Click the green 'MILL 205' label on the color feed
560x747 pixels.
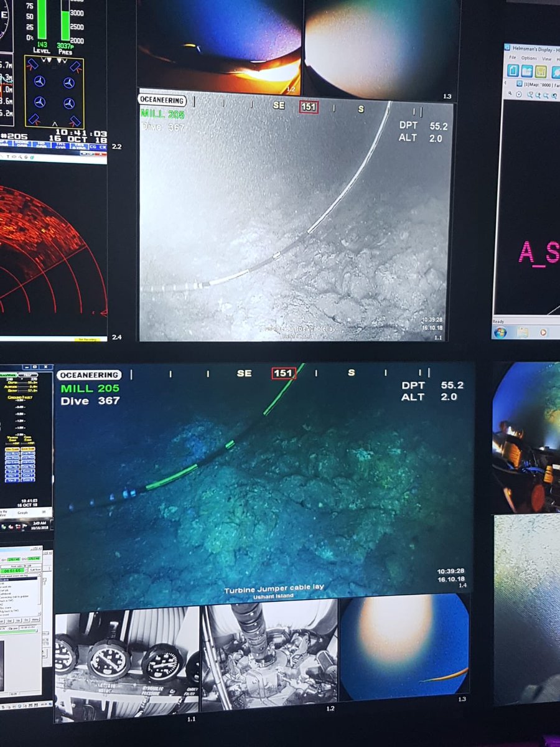click(90, 388)
